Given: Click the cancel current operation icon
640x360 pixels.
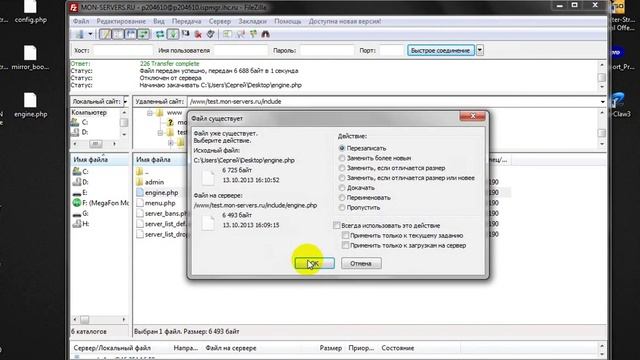Looking at the screenshot, I should tap(185, 34).
